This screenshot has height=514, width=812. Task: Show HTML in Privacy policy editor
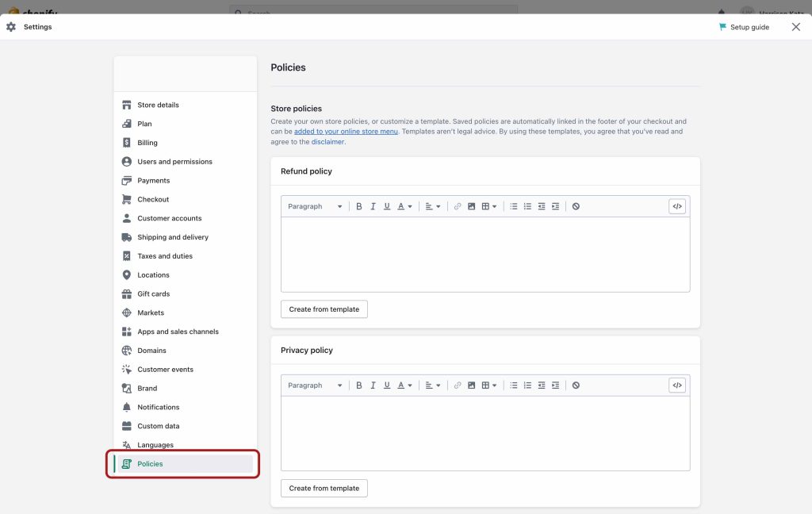pos(677,385)
